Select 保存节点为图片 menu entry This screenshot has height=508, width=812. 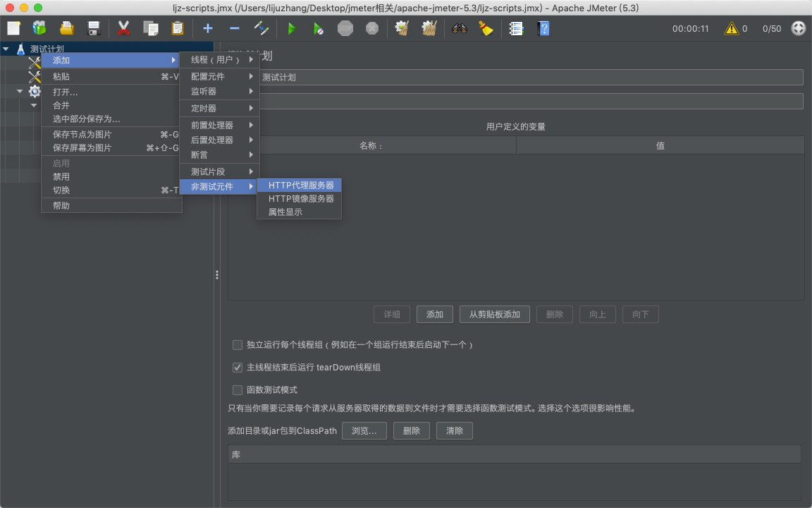pos(111,134)
